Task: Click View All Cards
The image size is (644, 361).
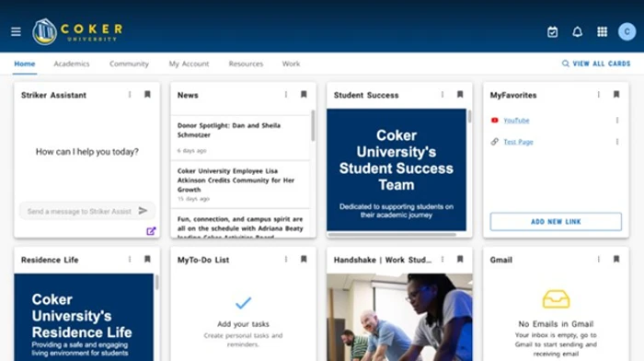Action: (x=596, y=64)
